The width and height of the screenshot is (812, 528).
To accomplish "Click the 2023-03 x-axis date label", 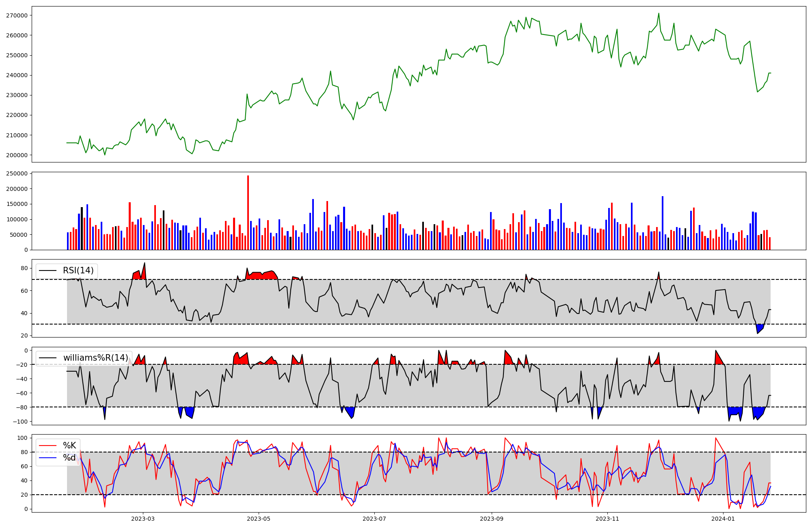I will point(143,519).
